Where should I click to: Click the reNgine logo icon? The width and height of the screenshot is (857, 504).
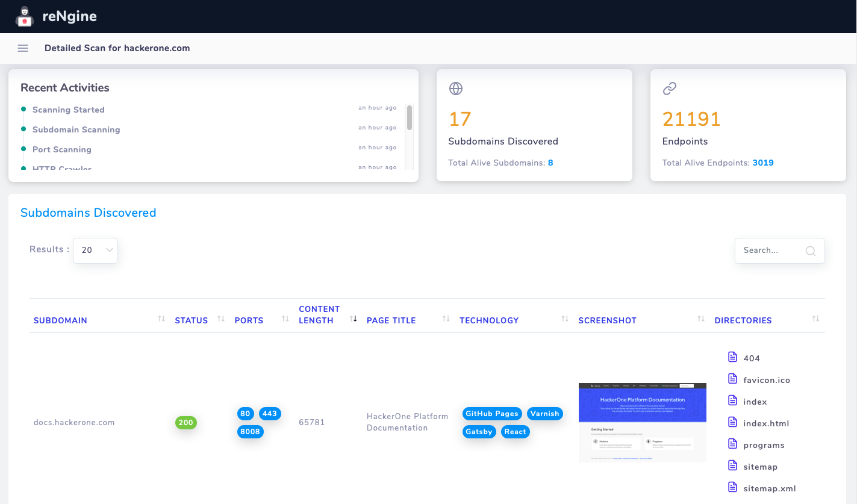pyautogui.click(x=25, y=17)
